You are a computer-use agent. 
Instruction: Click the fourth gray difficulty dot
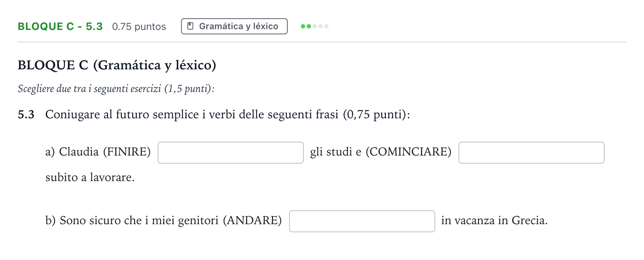pyautogui.click(x=321, y=26)
